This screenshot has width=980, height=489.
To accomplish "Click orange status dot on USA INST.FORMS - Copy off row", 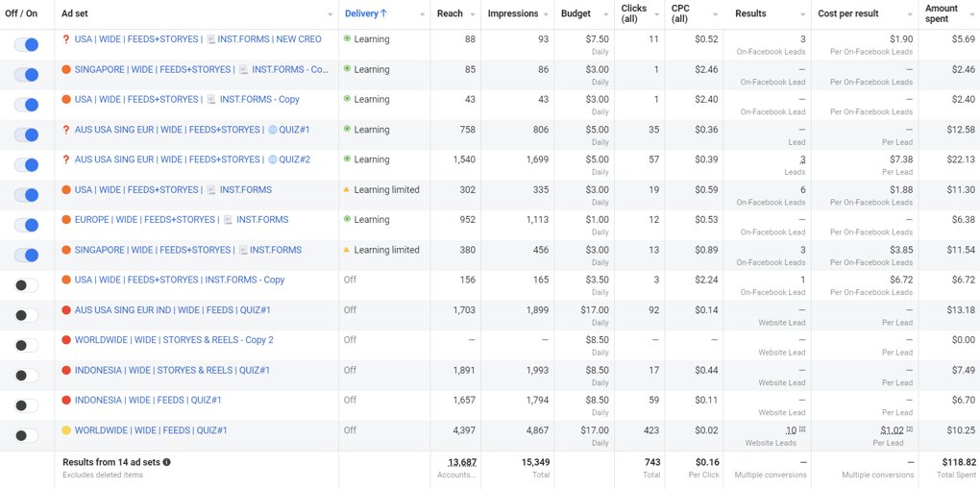I will coord(66,280).
